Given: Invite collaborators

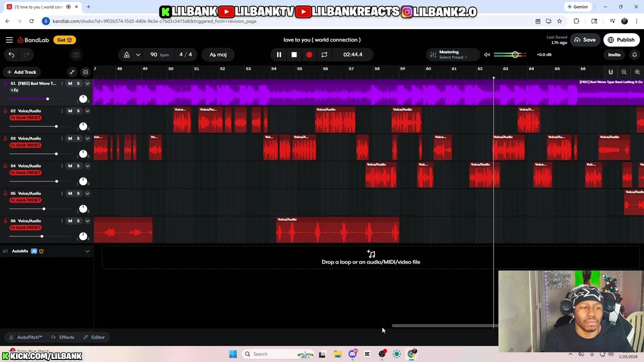Looking at the screenshot, I should [x=614, y=54].
